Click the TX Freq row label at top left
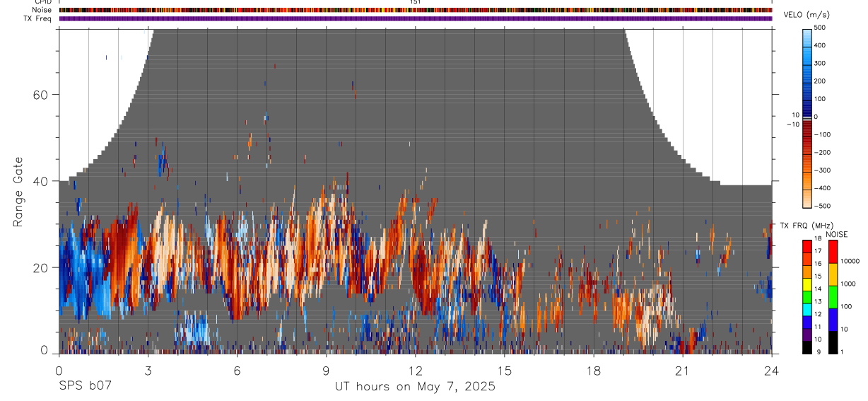Viewport: 868px width, 401px height. pyautogui.click(x=38, y=18)
